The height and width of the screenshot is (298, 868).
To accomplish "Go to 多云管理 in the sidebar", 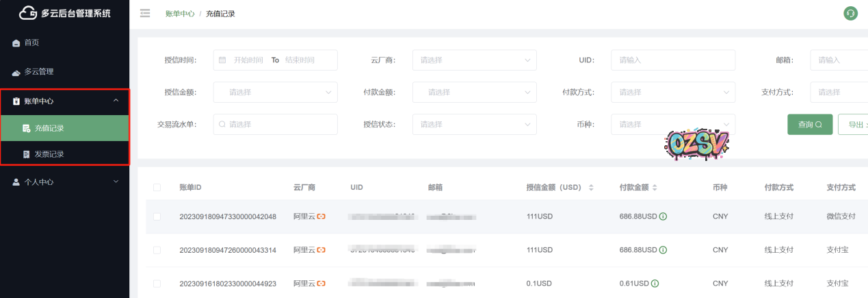I will click(39, 72).
